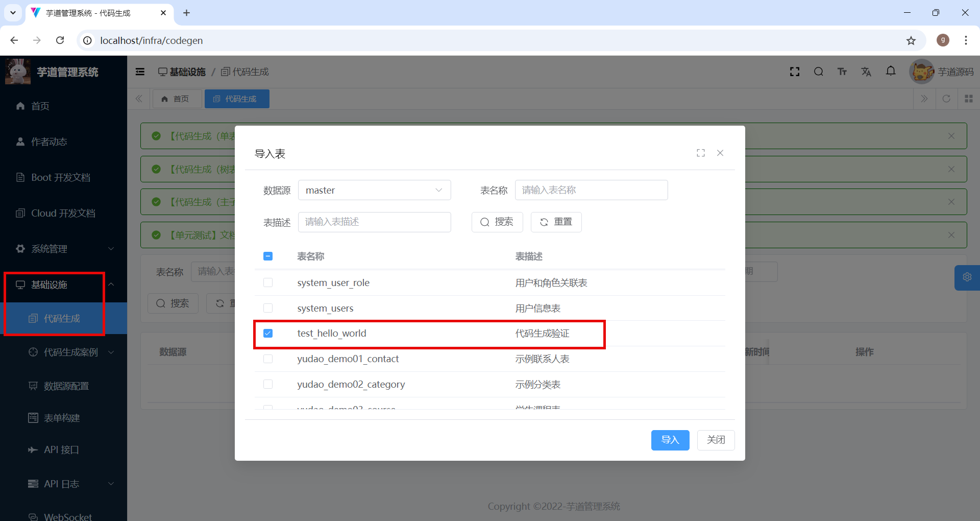Click the browser reload button
This screenshot has width=980, height=521.
(x=60, y=40)
